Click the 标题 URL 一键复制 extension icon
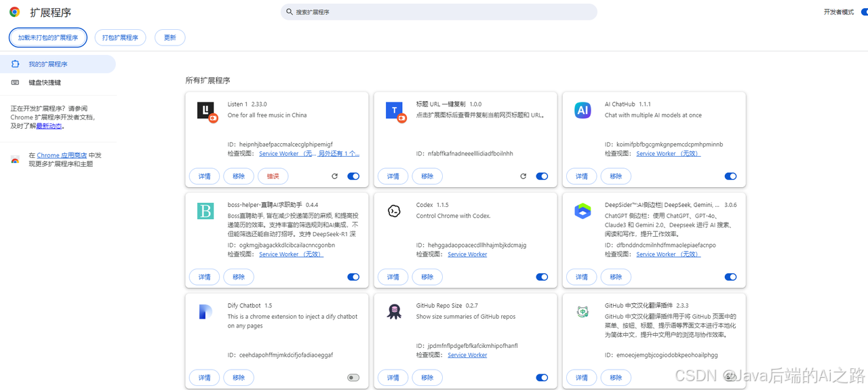868x390 pixels. coord(395,111)
